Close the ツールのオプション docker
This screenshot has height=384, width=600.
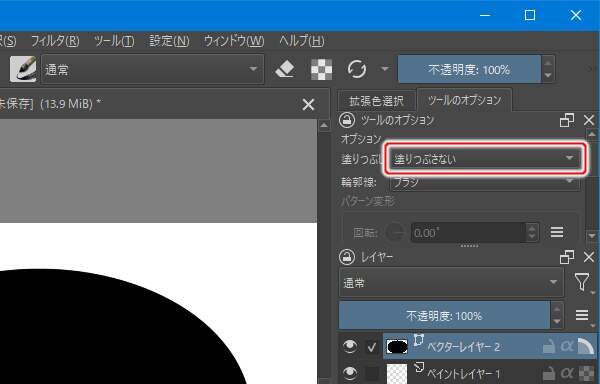589,120
